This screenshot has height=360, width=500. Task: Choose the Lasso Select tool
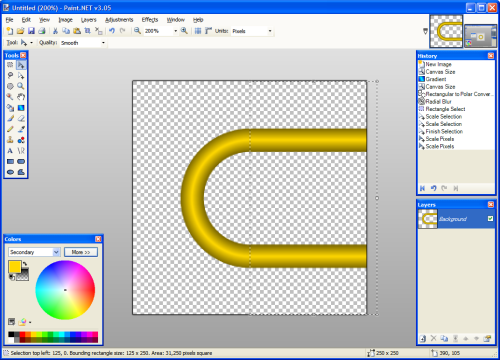[10, 75]
